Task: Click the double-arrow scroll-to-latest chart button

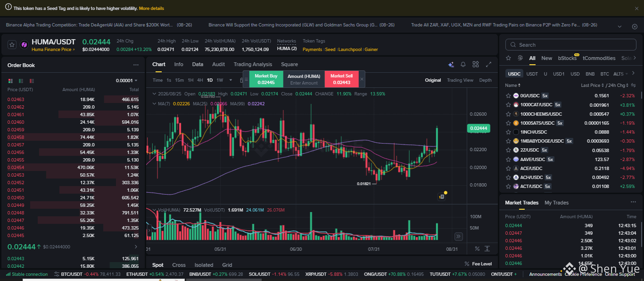Action: pyautogui.click(x=458, y=237)
